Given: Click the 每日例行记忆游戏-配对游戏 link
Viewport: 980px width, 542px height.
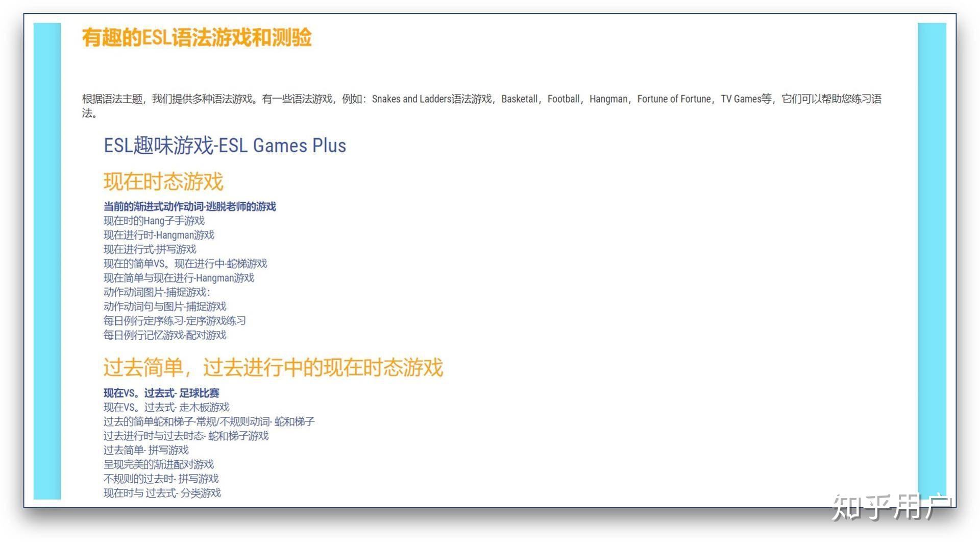Looking at the screenshot, I should click(x=164, y=336).
